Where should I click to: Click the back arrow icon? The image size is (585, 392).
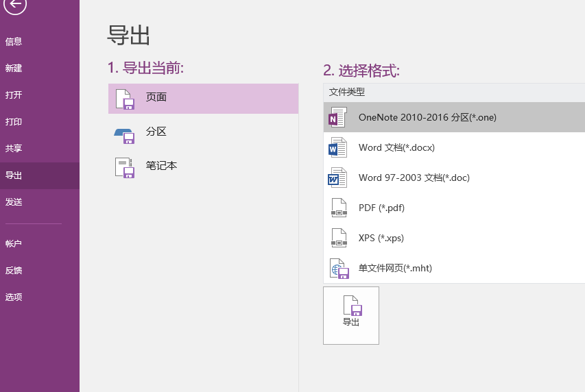click(15, 5)
